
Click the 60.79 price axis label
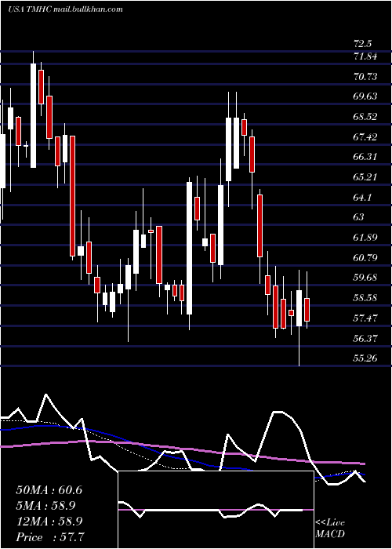click(x=366, y=258)
